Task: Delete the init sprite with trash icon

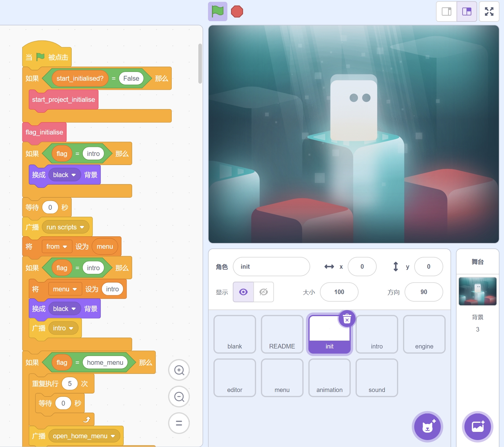Action: tap(347, 319)
